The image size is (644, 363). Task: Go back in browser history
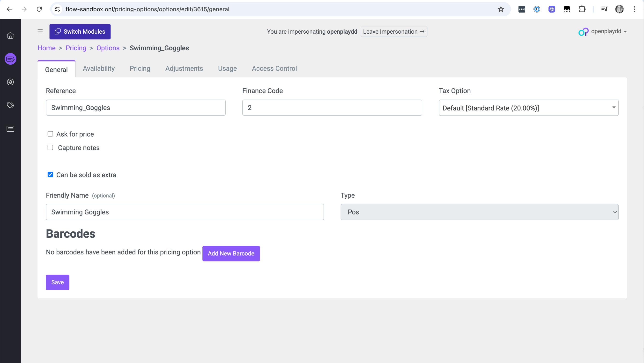coord(9,9)
